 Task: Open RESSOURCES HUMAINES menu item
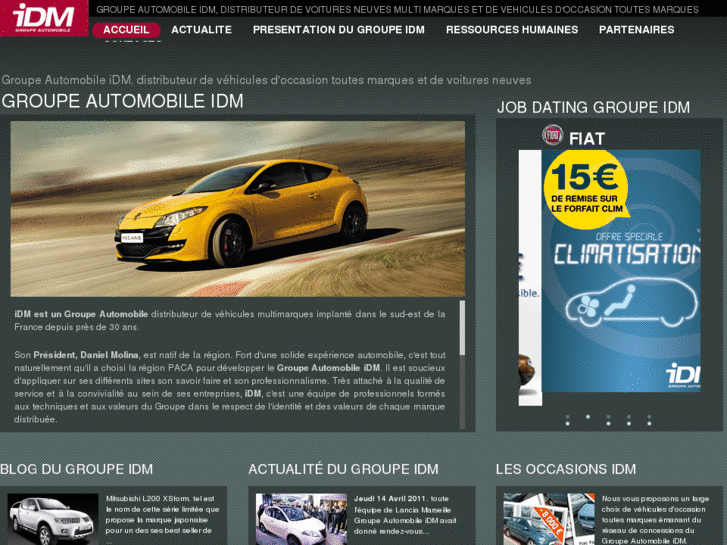point(512,30)
